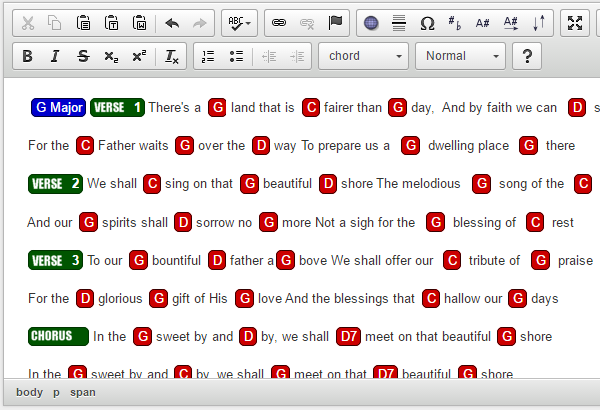Toggle bold formatting

27,56
